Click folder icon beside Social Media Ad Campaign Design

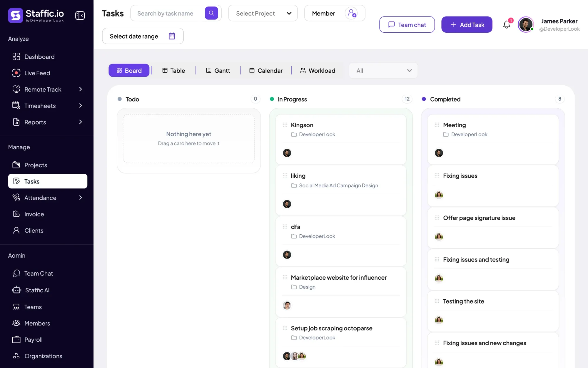tap(294, 185)
